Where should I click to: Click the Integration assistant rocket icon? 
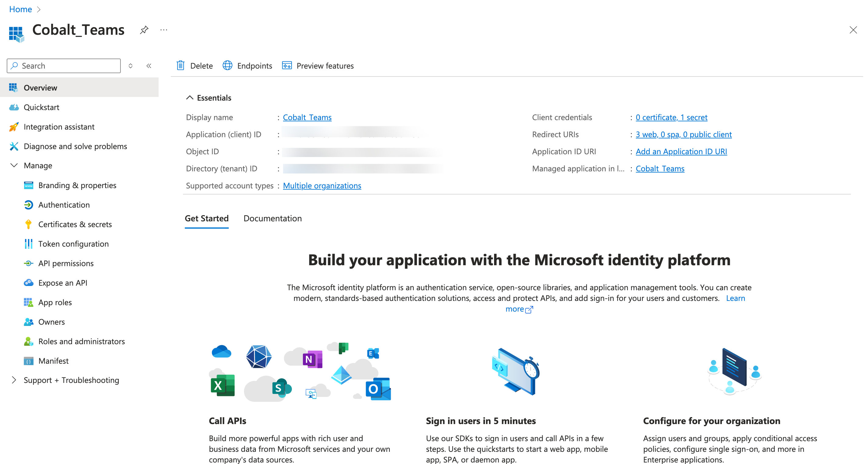click(14, 127)
